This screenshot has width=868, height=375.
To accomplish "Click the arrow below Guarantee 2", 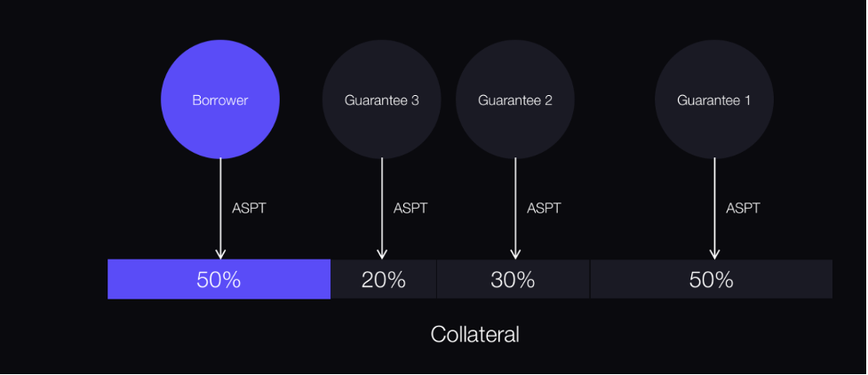I will tap(515, 209).
